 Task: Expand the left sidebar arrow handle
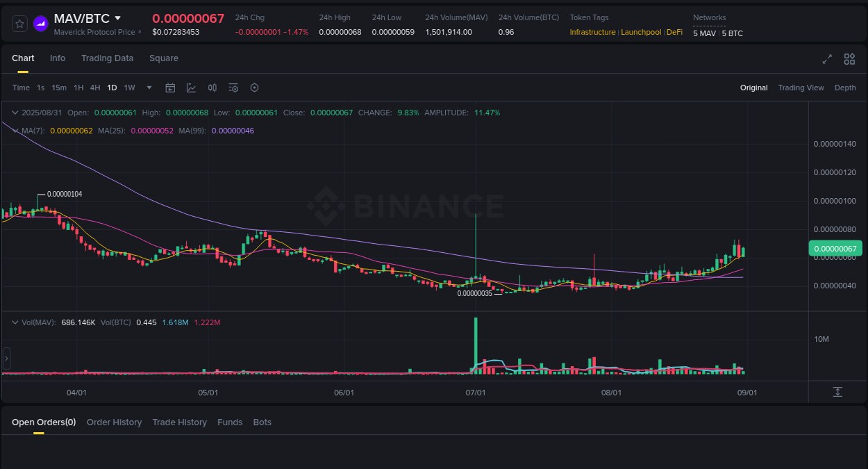6,358
